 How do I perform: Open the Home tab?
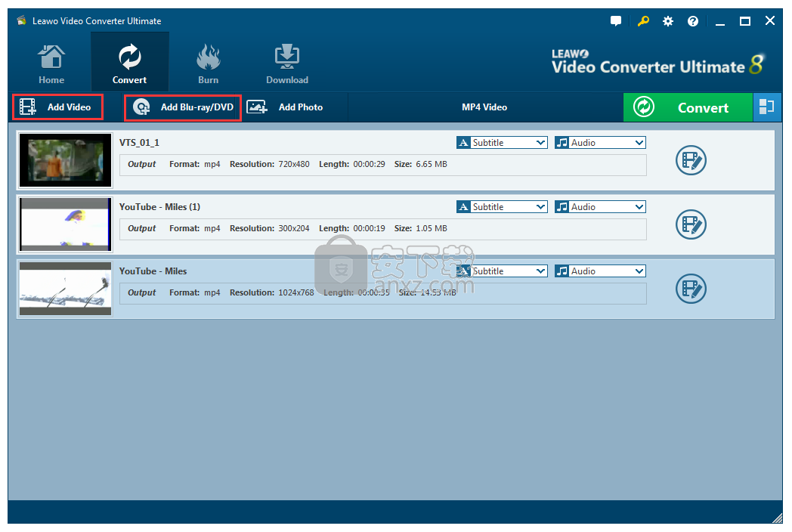pyautogui.click(x=51, y=63)
